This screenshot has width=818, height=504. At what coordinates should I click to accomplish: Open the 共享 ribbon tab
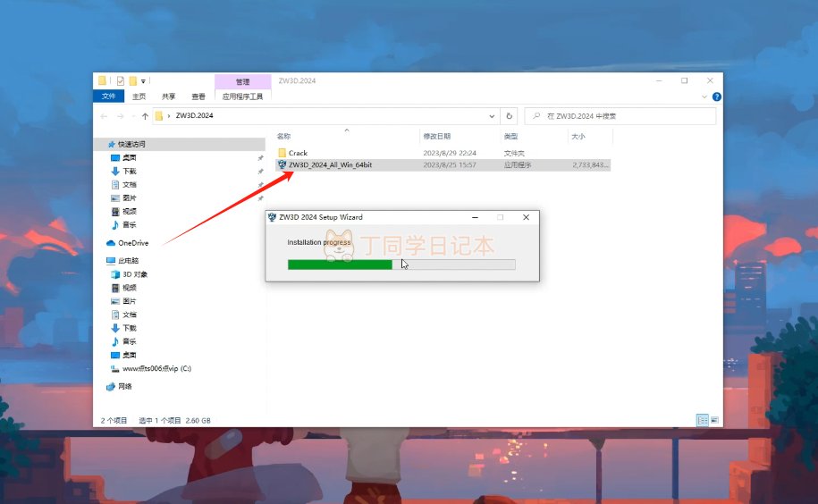(x=168, y=97)
